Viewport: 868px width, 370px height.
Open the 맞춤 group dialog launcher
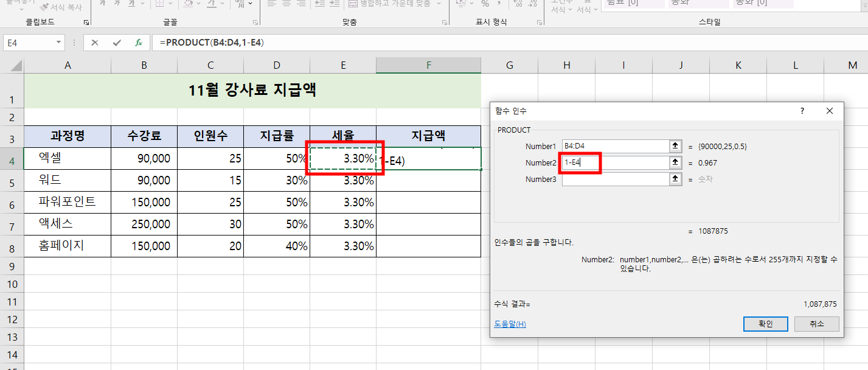pyautogui.click(x=445, y=23)
